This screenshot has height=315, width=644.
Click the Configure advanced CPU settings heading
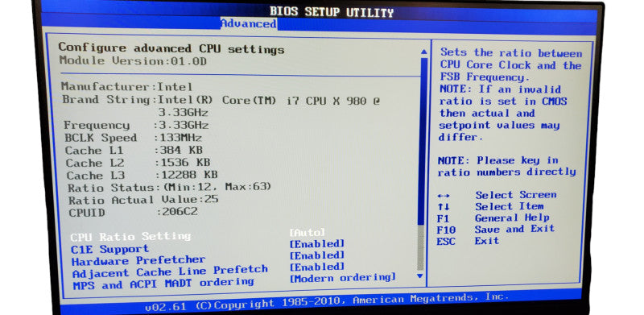click(171, 48)
